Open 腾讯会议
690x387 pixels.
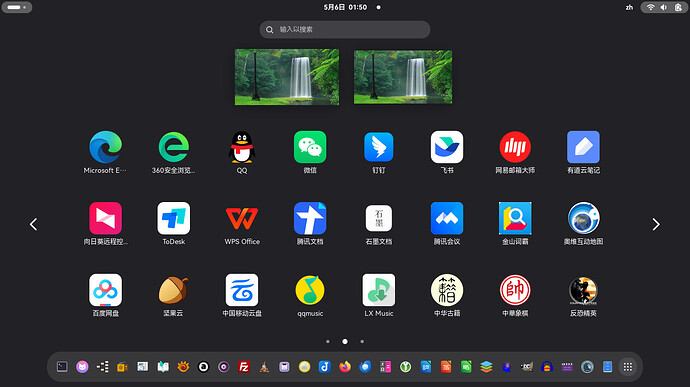pos(447,218)
